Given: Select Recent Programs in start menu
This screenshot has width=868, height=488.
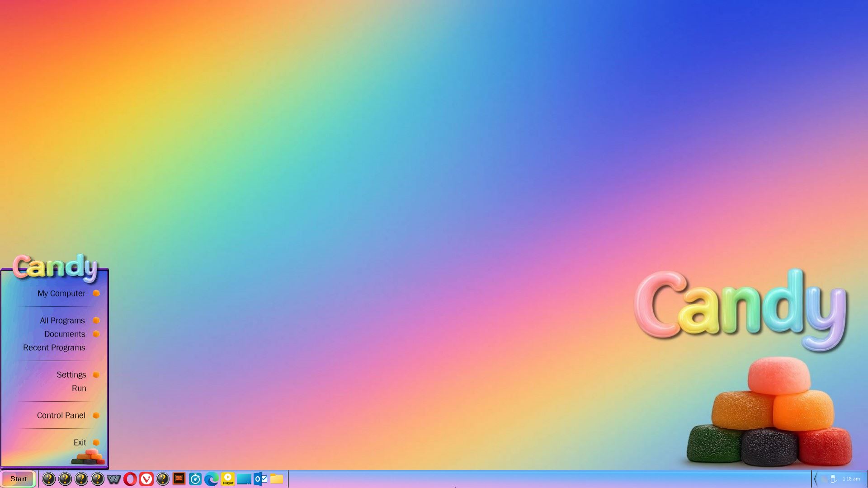Looking at the screenshot, I should (54, 347).
